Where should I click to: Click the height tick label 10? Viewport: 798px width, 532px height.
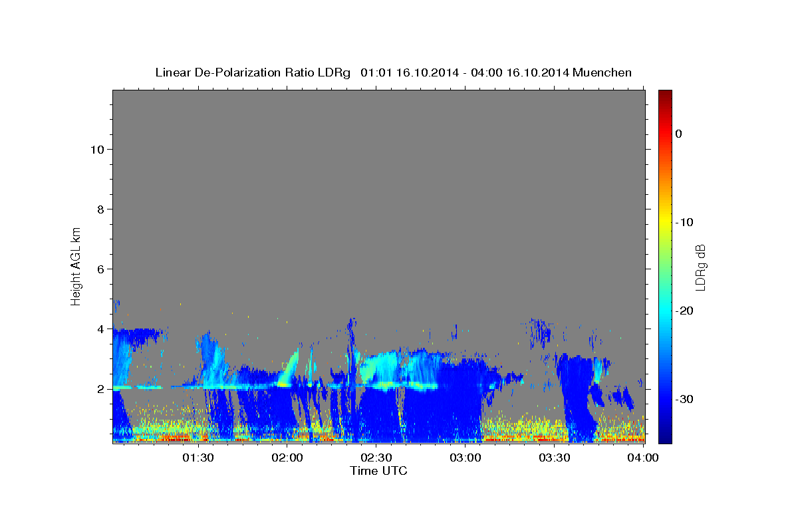(x=96, y=150)
